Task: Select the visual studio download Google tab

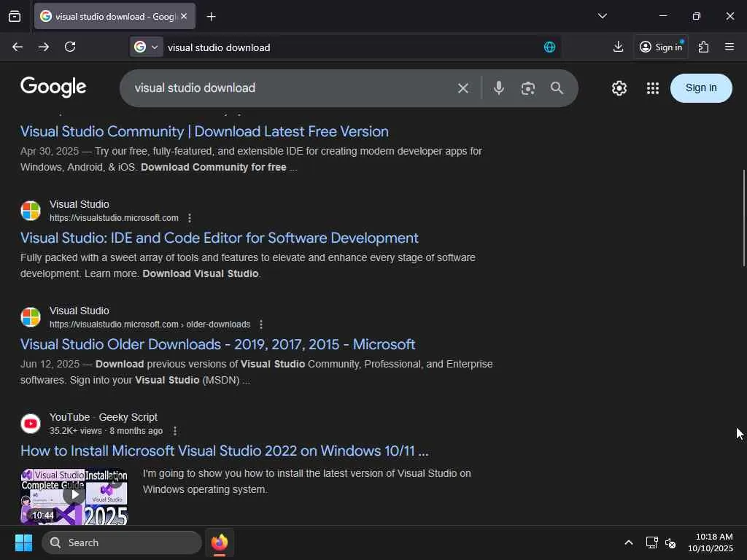Action: 115,16
